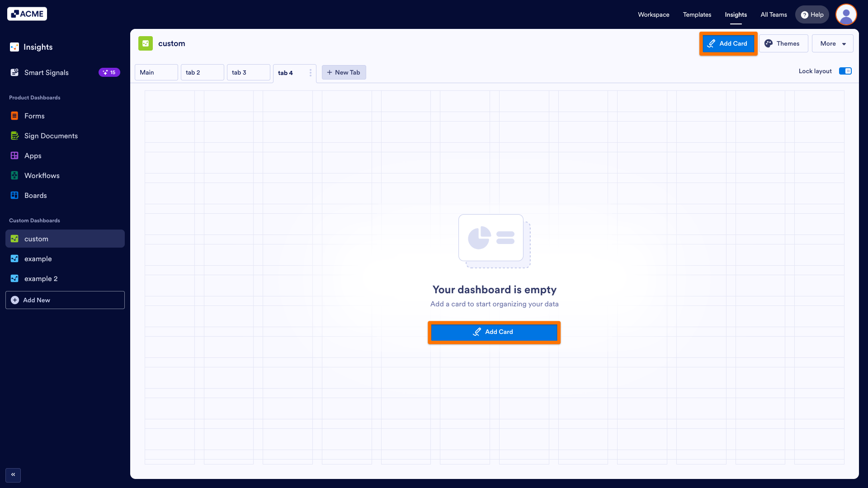Open Smart Signals
Screen dimensions: 868x488
pyautogui.click(x=65, y=72)
